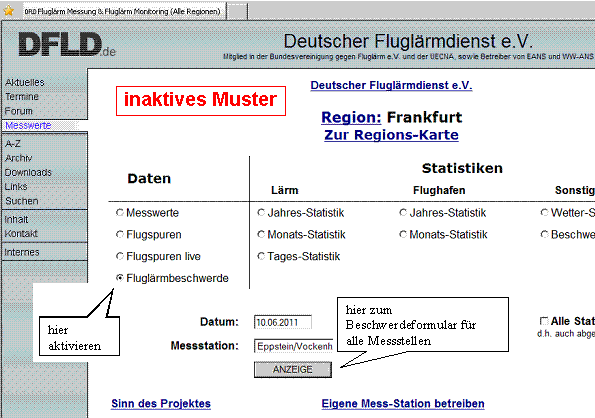Follow the Deutscher Fluglärmdienst e.V. link
Image resolution: width=595 pixels, height=418 pixels.
pos(391,85)
